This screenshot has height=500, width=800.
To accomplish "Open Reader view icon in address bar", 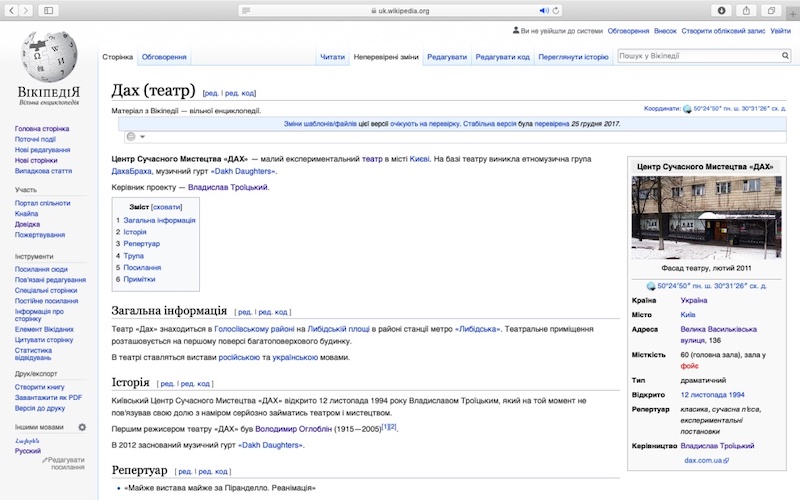I will [246, 10].
